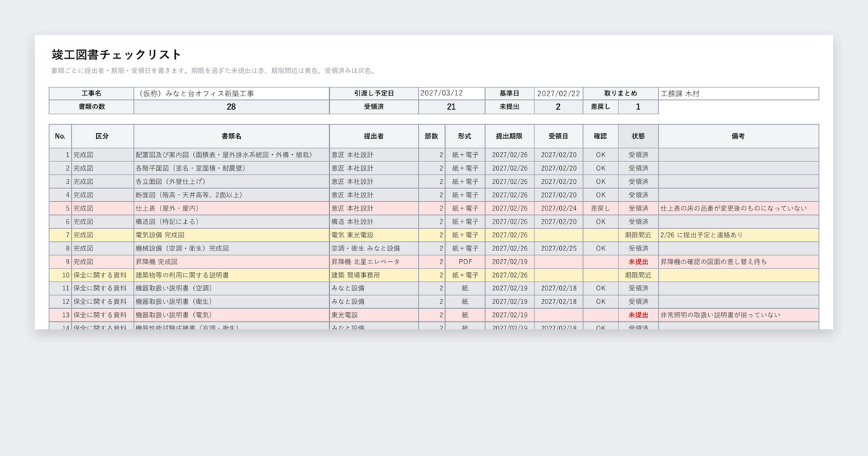Click 未提出 status of 昇降機 完成図 row

click(x=639, y=262)
